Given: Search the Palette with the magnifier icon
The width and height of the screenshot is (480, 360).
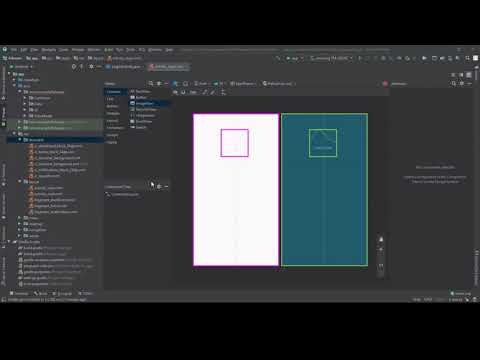Looking at the screenshot, I should point(151,83).
